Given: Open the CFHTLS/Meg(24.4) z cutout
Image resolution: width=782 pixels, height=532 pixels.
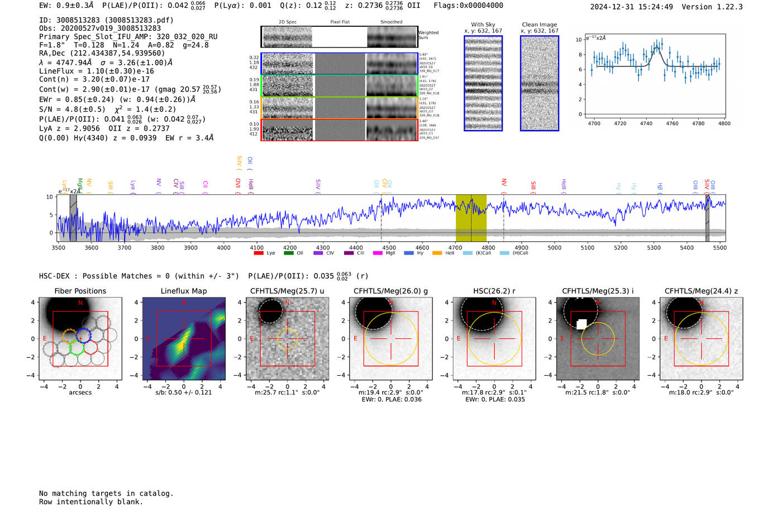Looking at the screenshot, I should pyautogui.click(x=701, y=339).
